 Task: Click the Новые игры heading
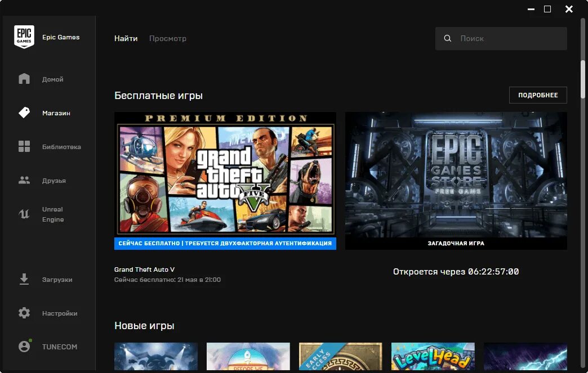(x=144, y=325)
